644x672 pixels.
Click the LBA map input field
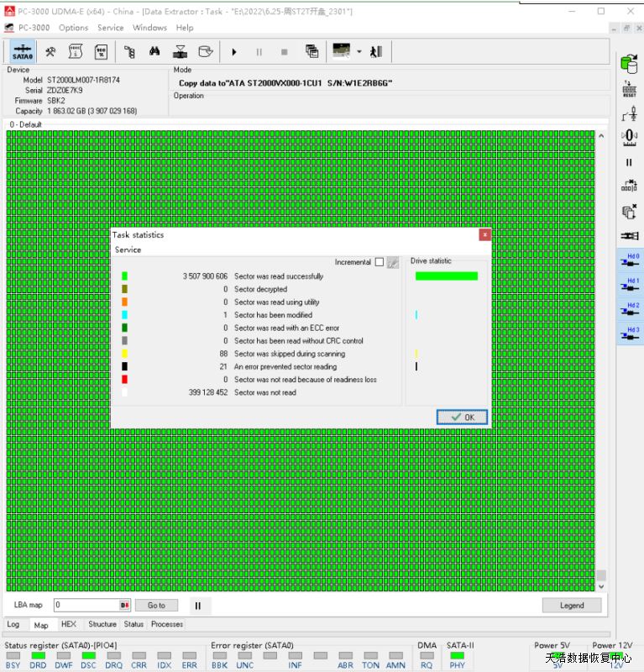pyautogui.click(x=86, y=605)
